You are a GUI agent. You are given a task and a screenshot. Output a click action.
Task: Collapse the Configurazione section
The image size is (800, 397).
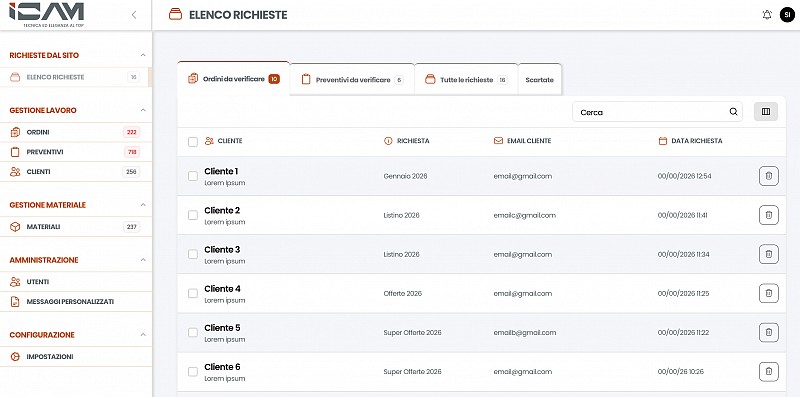(143, 335)
